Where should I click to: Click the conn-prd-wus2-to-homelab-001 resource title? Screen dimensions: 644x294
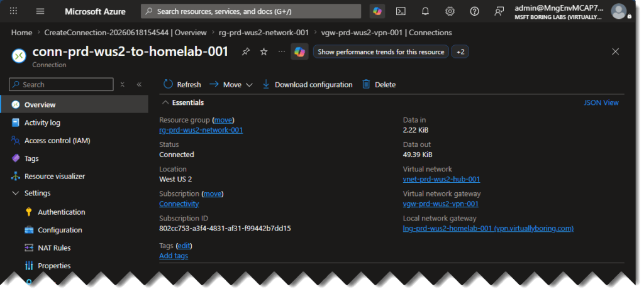130,52
